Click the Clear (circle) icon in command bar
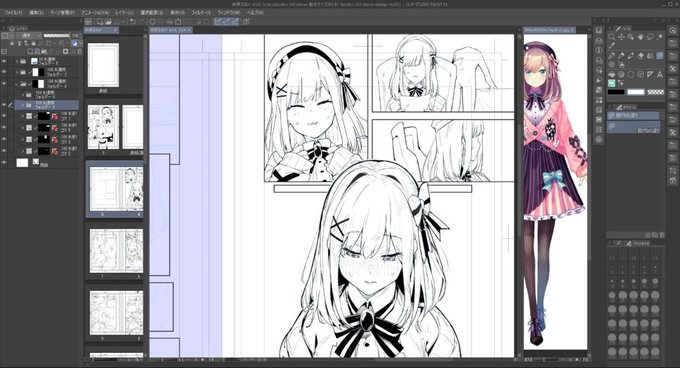 pyautogui.click(x=153, y=22)
